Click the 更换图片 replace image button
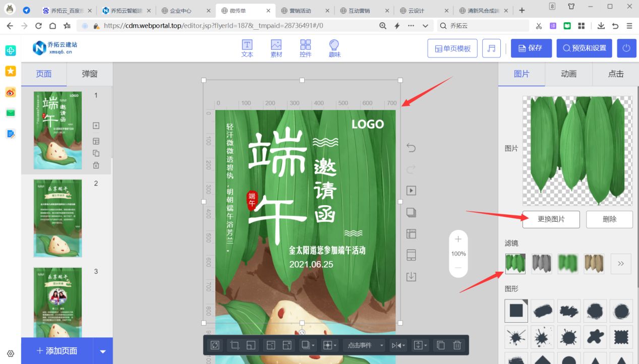This screenshot has height=364, width=639. point(551,219)
